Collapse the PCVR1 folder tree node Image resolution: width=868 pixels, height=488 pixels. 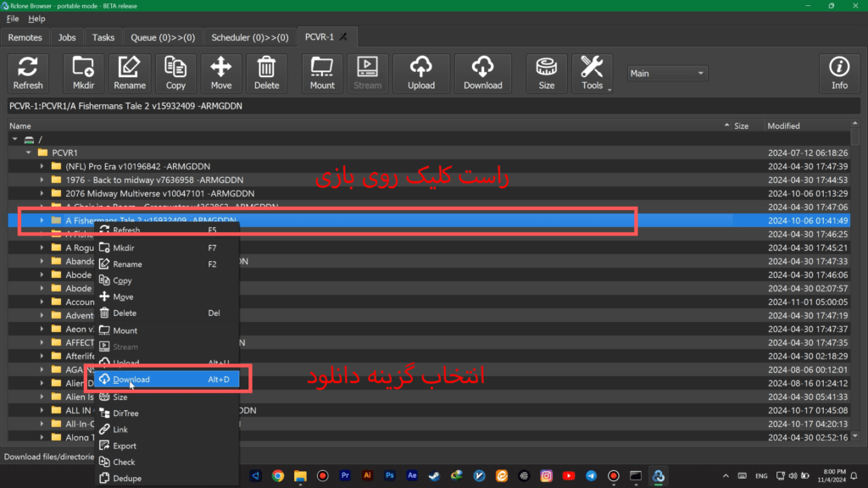(x=29, y=152)
